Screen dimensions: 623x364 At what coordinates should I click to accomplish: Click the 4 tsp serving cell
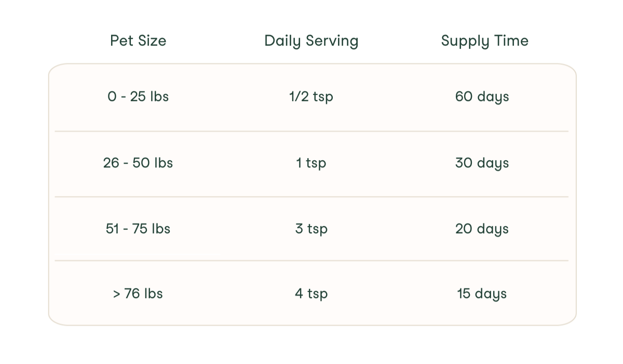[x=311, y=294]
